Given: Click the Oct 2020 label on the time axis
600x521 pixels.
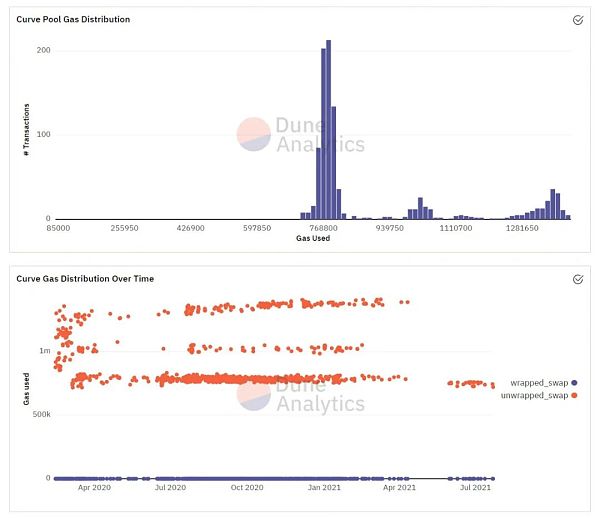Looking at the screenshot, I should click(x=247, y=488).
